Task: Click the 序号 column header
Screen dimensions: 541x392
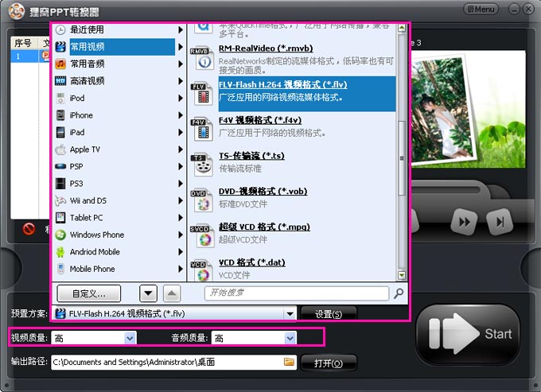Action: (x=23, y=43)
